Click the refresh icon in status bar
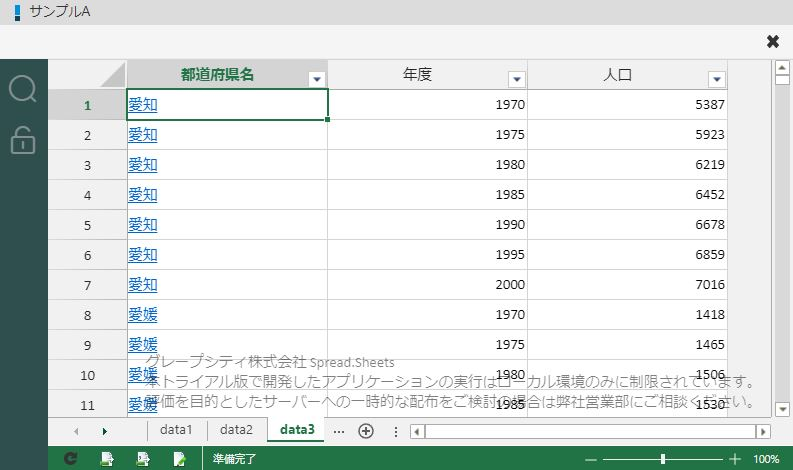This screenshot has height=470, width=793. tap(70, 459)
